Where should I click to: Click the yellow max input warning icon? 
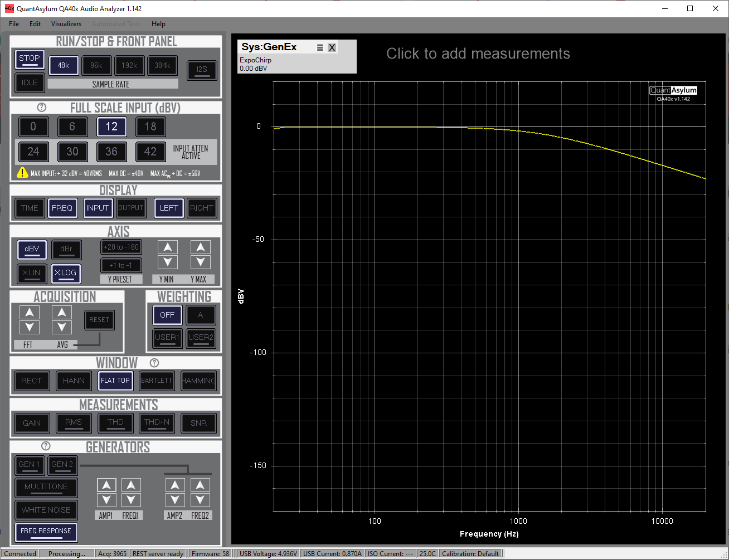22,173
